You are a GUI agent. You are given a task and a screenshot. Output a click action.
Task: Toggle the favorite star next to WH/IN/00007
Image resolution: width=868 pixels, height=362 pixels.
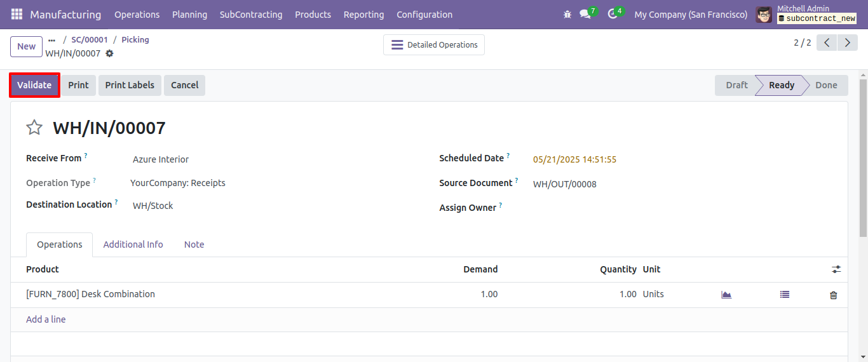pyautogui.click(x=34, y=128)
